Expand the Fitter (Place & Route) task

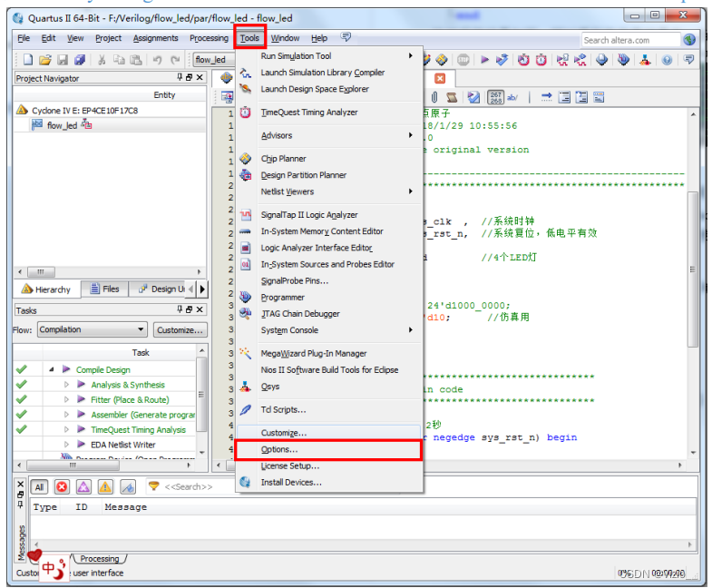pyautogui.click(x=66, y=400)
